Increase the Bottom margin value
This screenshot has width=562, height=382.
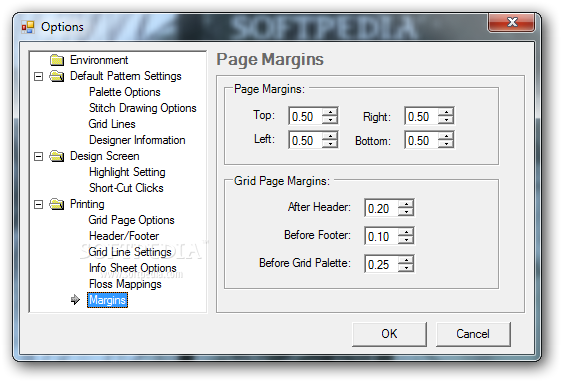click(446, 135)
